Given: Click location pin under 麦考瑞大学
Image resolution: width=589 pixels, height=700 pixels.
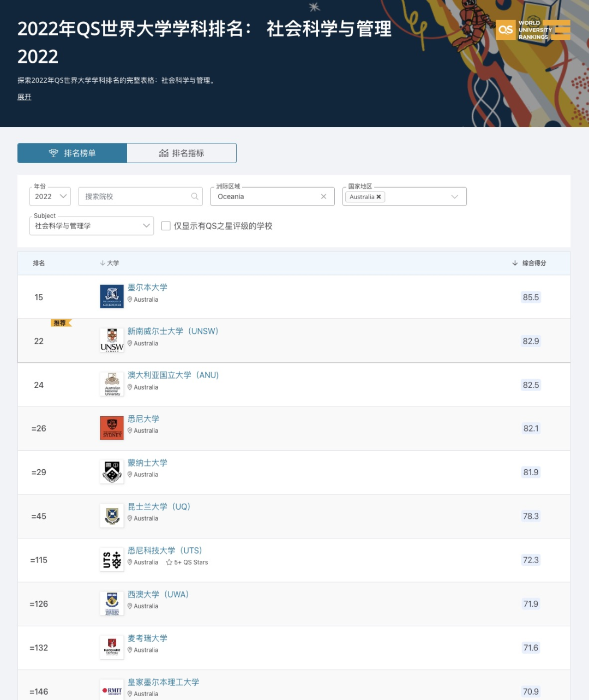Looking at the screenshot, I should tap(130, 650).
